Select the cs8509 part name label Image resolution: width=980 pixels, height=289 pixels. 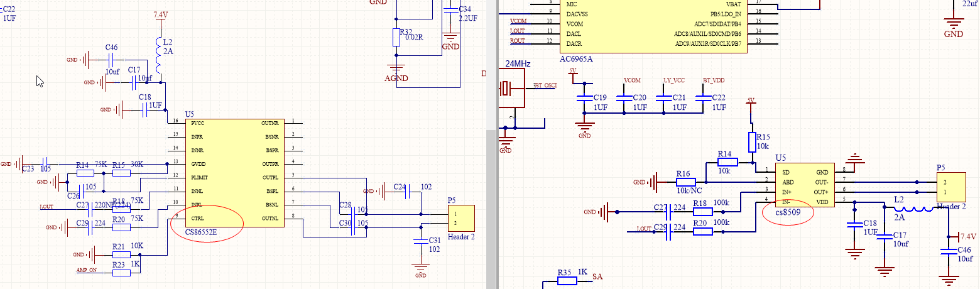(x=788, y=212)
